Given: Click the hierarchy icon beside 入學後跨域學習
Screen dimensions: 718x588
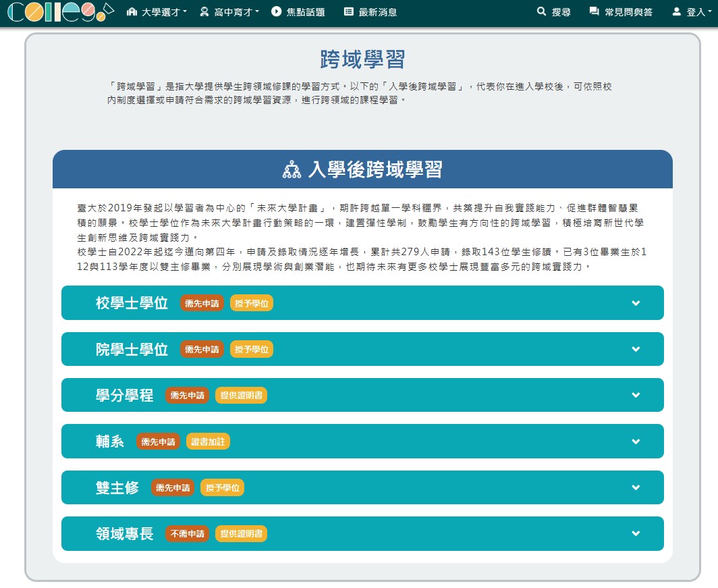Looking at the screenshot, I should pyautogui.click(x=292, y=169).
